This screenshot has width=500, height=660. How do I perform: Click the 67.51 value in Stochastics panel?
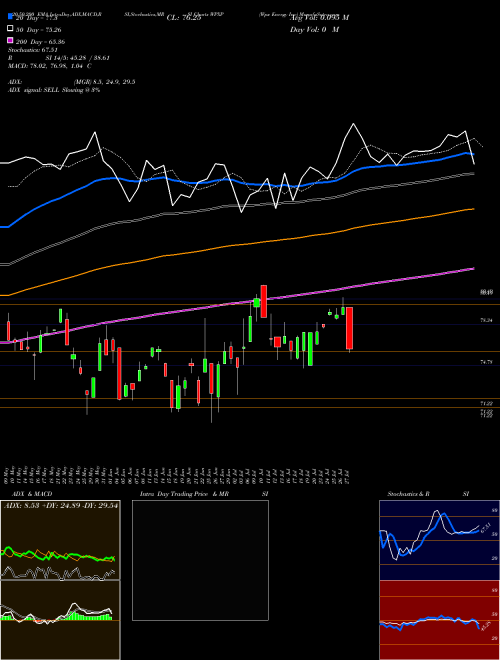(x=485, y=527)
